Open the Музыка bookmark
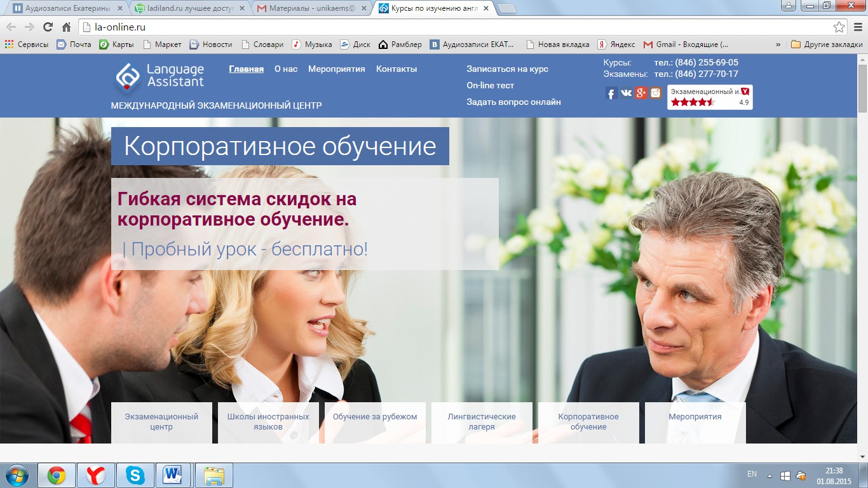The height and width of the screenshot is (488, 868). point(312,44)
